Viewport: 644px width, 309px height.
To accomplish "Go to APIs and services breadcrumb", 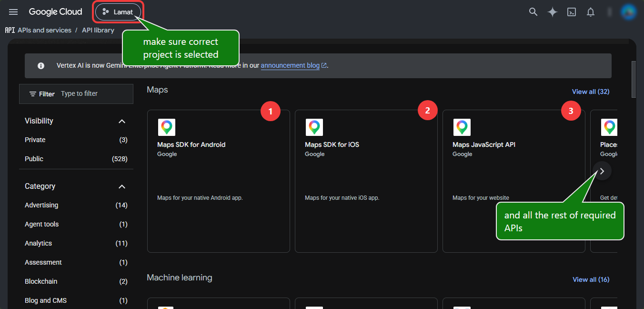I will pyautogui.click(x=44, y=30).
